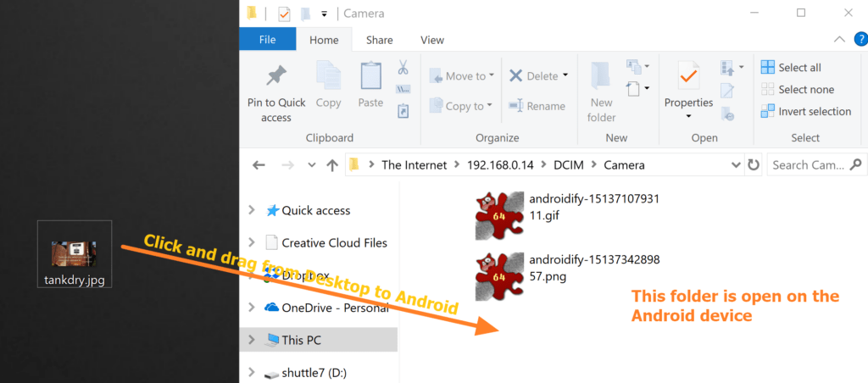This screenshot has width=868, height=383.
Task: Click the Refresh icon beside address bar
Action: tap(753, 165)
